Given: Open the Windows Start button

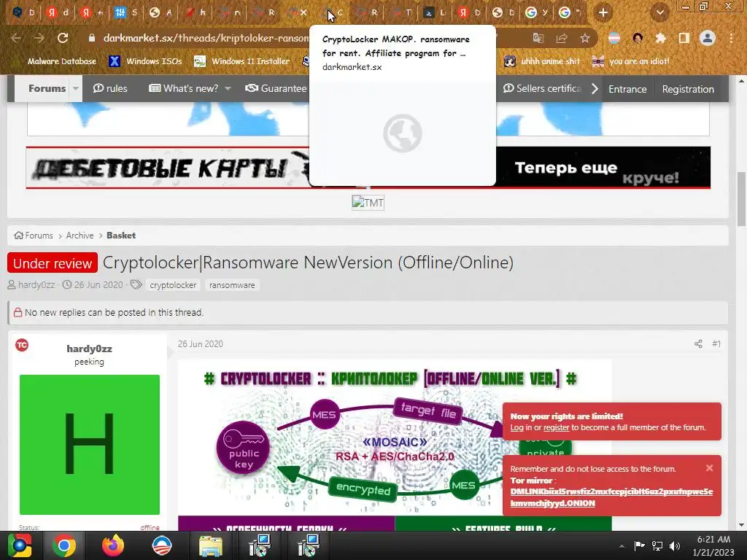Looking at the screenshot, I should pos(20,545).
